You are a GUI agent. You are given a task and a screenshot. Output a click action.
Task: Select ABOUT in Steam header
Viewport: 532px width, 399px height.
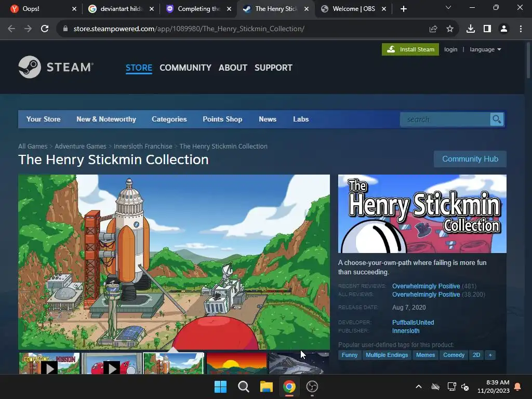(233, 68)
